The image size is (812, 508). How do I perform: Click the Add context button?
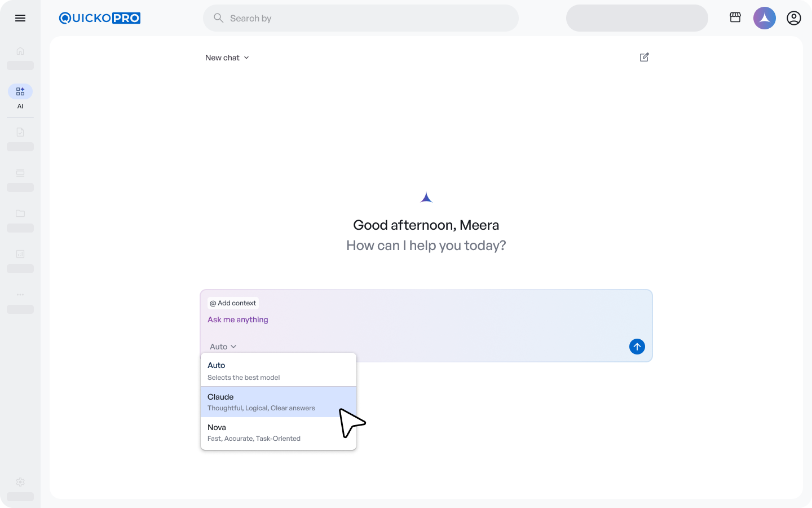pyautogui.click(x=233, y=303)
